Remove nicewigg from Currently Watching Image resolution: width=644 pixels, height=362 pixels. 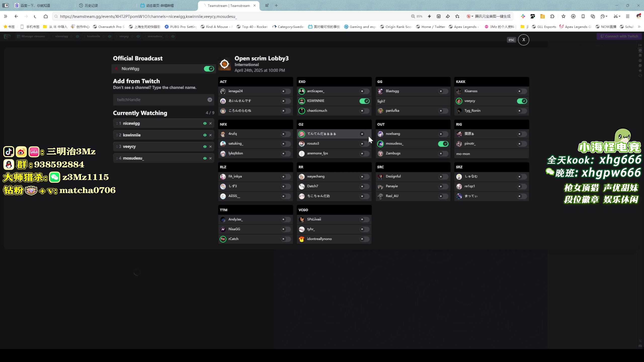pyautogui.click(x=211, y=123)
